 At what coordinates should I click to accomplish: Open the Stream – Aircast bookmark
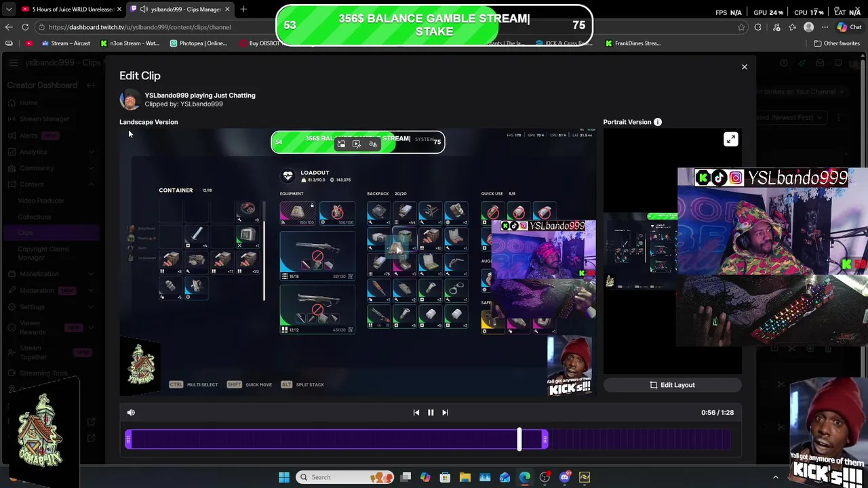[66, 43]
